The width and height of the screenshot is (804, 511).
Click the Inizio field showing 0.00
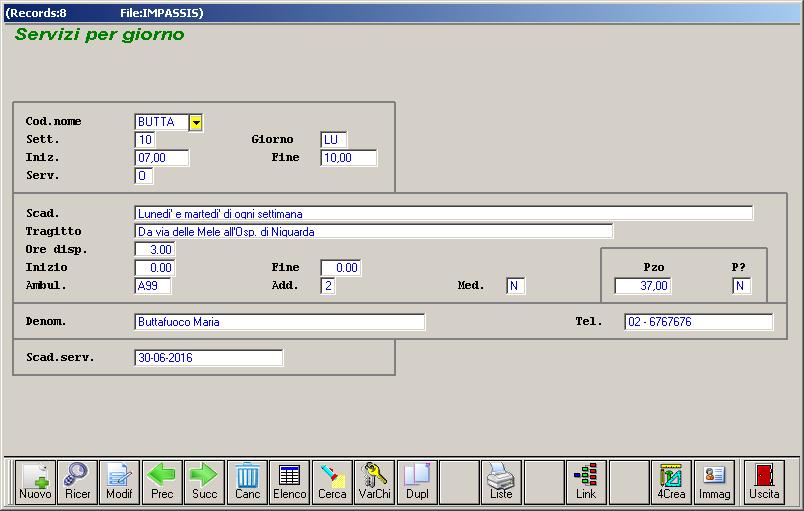pyautogui.click(x=154, y=268)
